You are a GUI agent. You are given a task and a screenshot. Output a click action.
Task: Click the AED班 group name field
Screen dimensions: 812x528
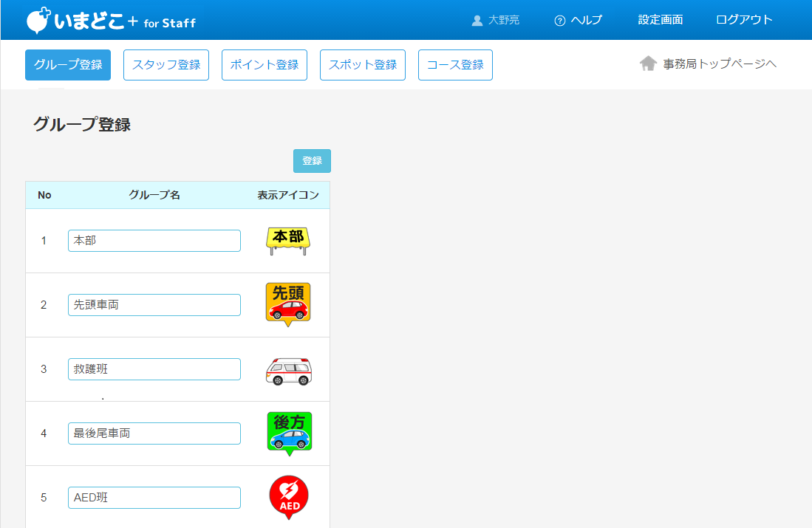click(x=154, y=498)
